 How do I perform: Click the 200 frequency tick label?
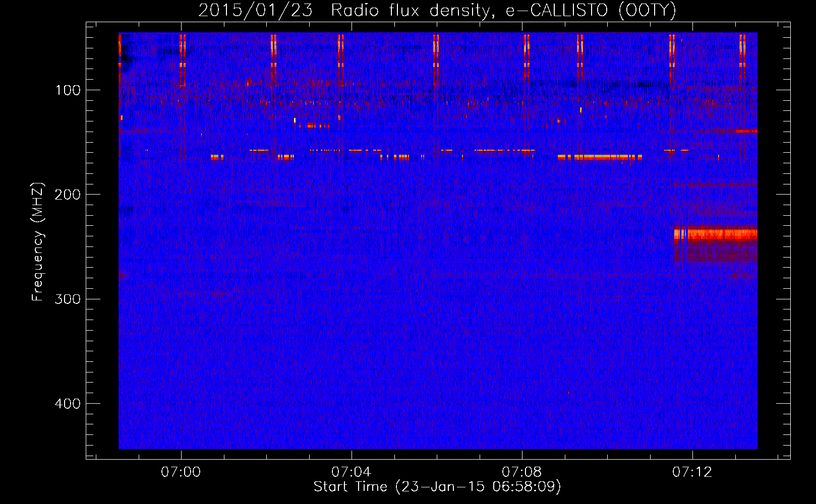tap(68, 195)
